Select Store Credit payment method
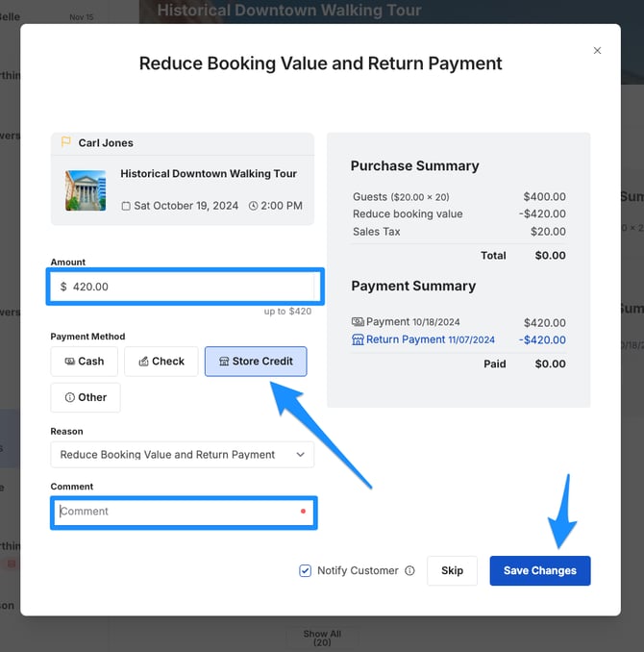This screenshot has width=644, height=652. pos(256,362)
